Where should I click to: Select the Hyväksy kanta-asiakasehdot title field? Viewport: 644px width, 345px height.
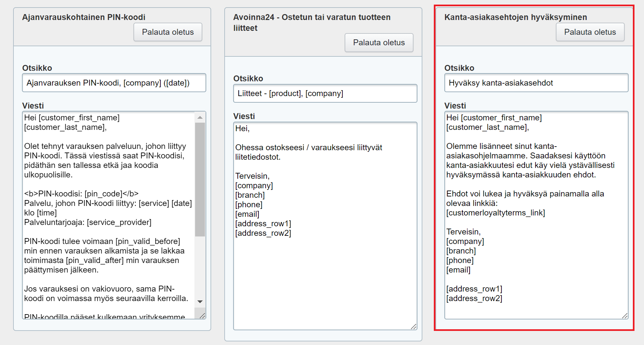tap(536, 83)
